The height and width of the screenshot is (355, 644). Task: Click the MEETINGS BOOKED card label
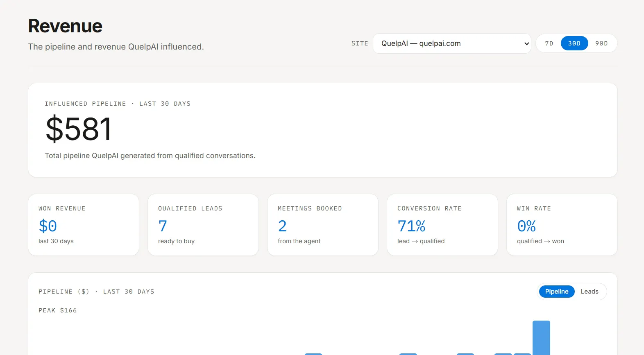click(310, 208)
